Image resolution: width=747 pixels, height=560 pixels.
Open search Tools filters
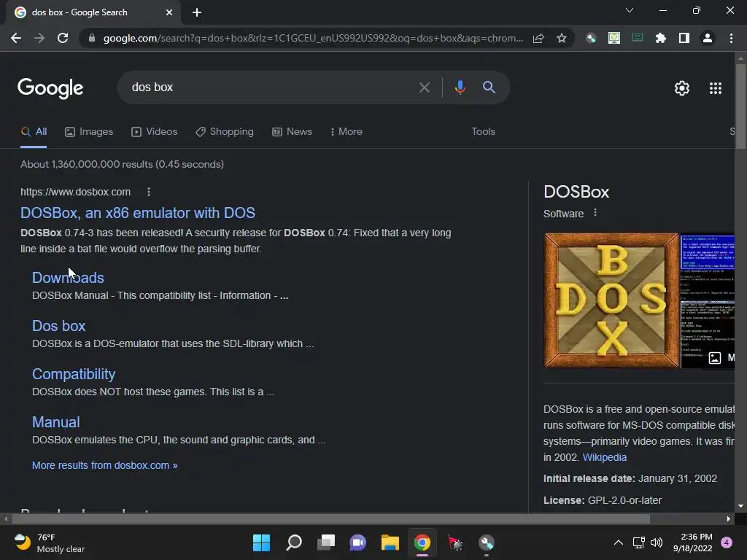[483, 132]
